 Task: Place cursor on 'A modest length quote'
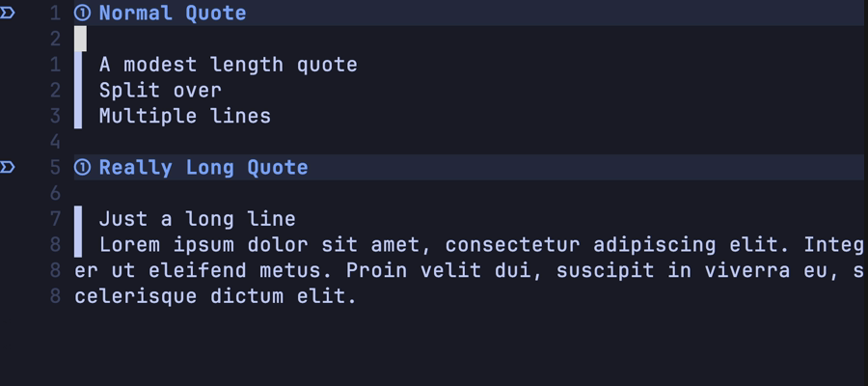click(x=228, y=65)
